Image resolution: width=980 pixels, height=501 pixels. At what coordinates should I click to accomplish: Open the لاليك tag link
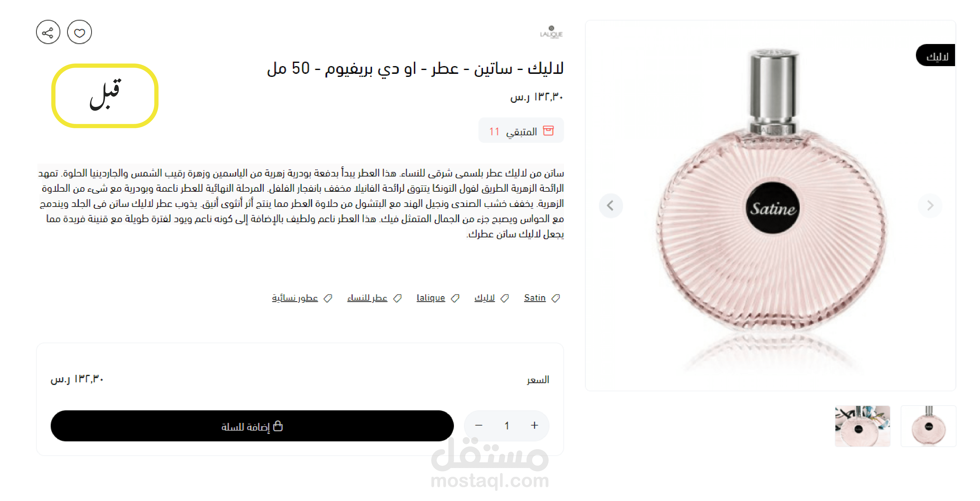(x=484, y=298)
